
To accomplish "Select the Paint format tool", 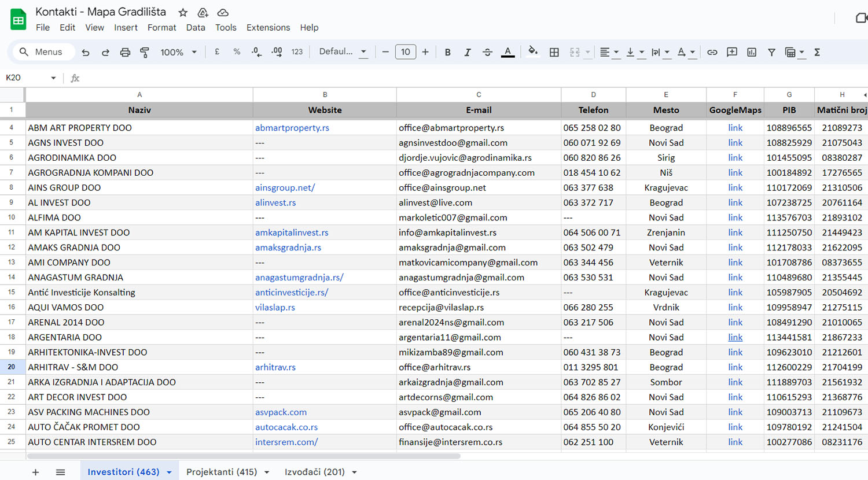I will (145, 52).
